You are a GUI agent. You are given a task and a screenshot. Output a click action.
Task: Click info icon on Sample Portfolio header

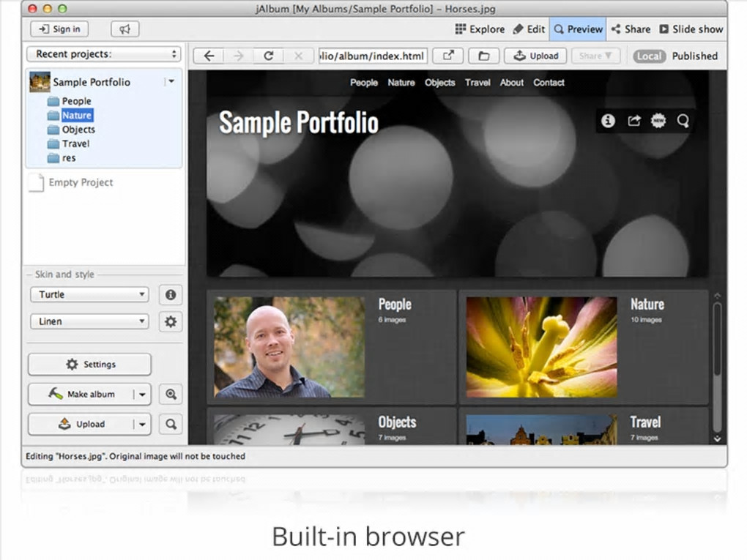(608, 121)
